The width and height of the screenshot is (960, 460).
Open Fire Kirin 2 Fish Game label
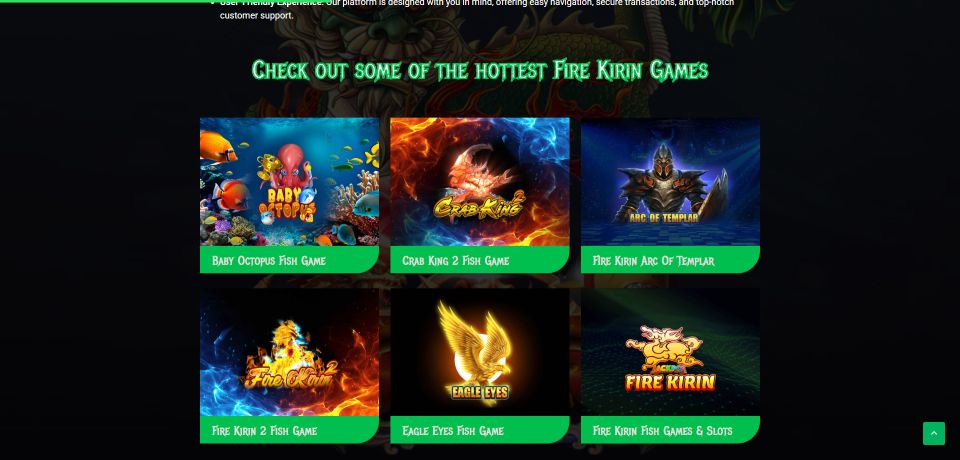click(x=264, y=431)
